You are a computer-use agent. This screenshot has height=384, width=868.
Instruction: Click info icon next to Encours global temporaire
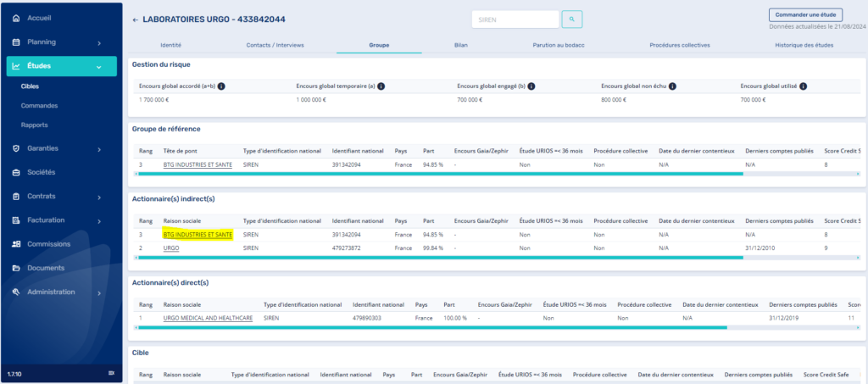(381, 86)
